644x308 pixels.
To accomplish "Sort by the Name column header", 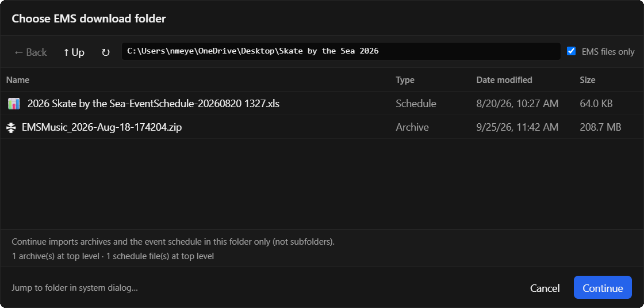I will coord(18,80).
